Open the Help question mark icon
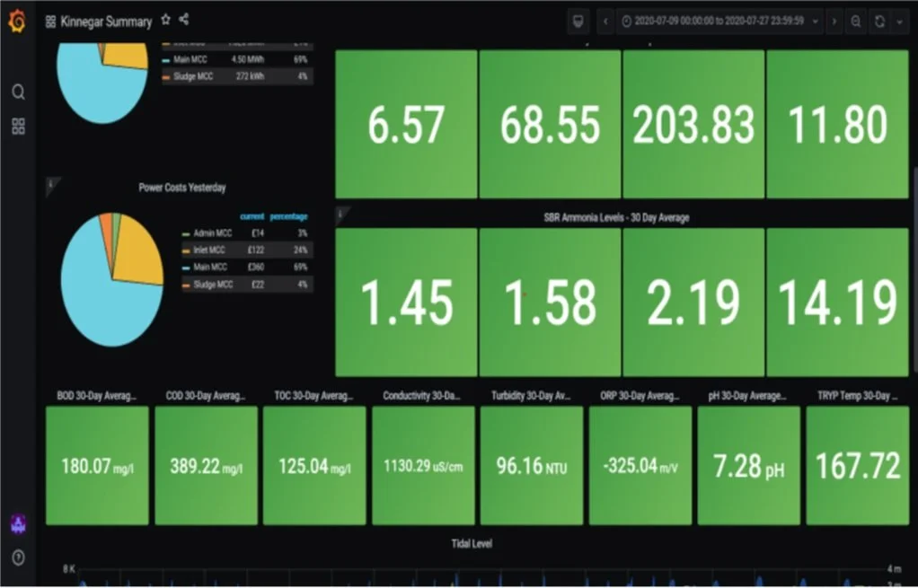This screenshot has width=918, height=588. [x=18, y=557]
